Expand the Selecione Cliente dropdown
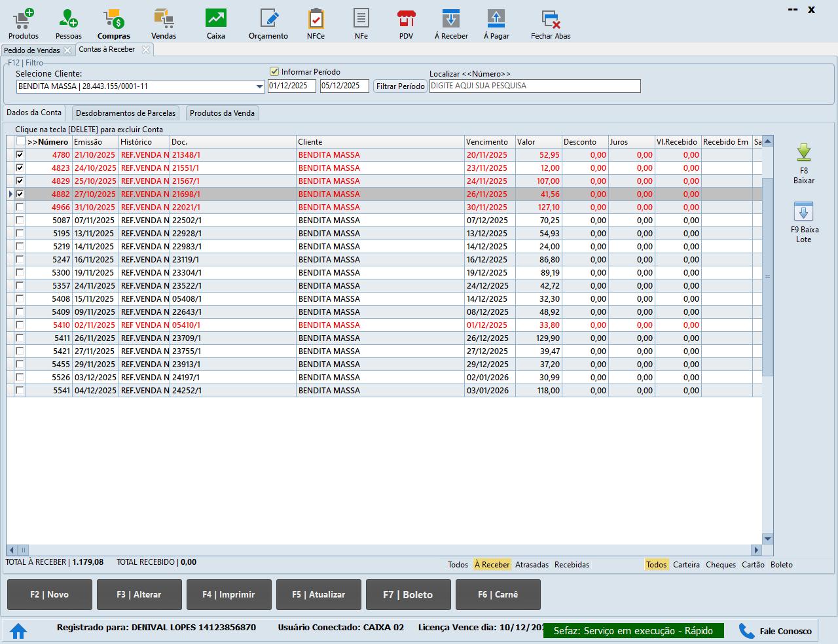The height and width of the screenshot is (644, 838). tap(259, 86)
